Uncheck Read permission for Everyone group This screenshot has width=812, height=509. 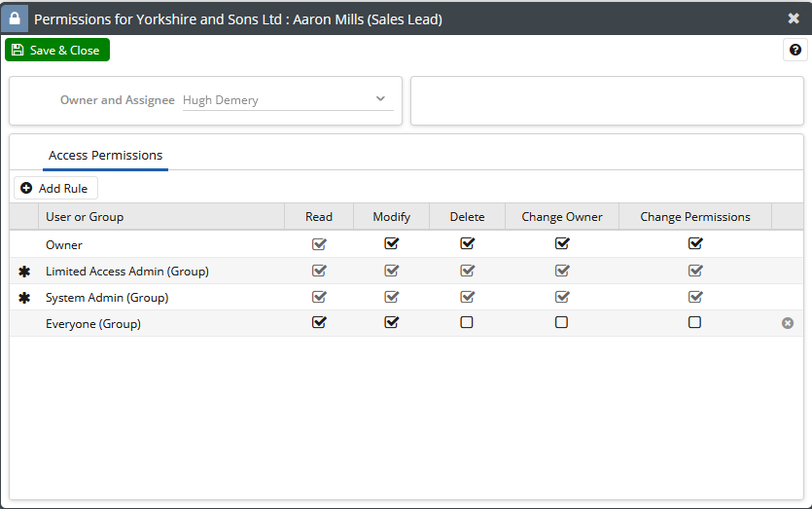(319, 323)
